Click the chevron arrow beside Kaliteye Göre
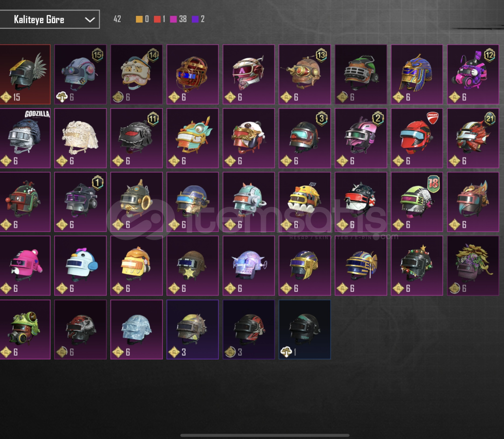The image size is (504, 439). (90, 20)
